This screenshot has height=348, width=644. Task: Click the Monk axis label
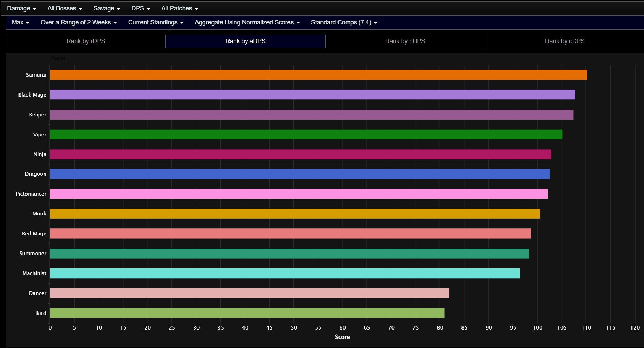click(39, 214)
